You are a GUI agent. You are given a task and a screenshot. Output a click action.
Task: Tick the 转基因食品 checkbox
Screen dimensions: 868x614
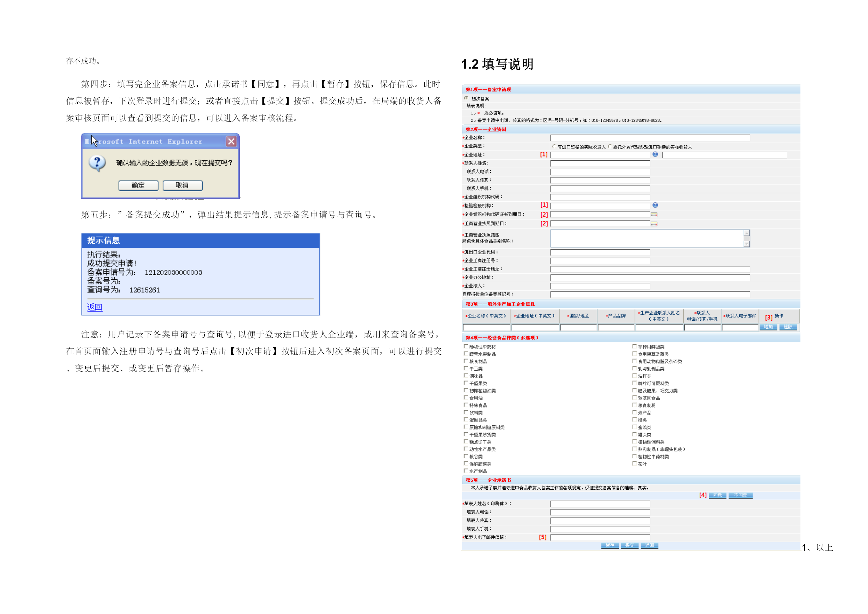point(634,398)
